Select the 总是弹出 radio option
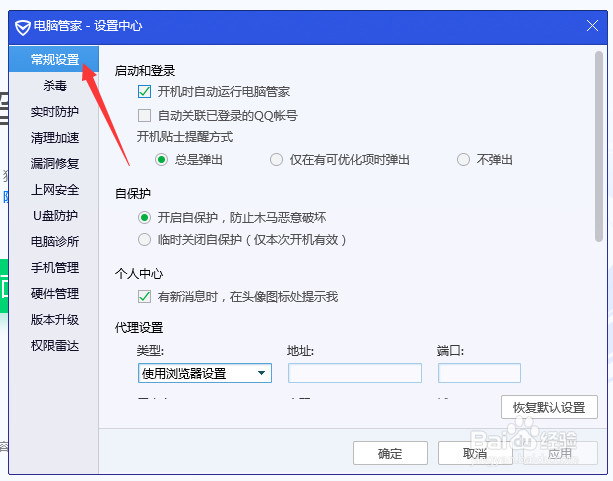 [x=161, y=160]
